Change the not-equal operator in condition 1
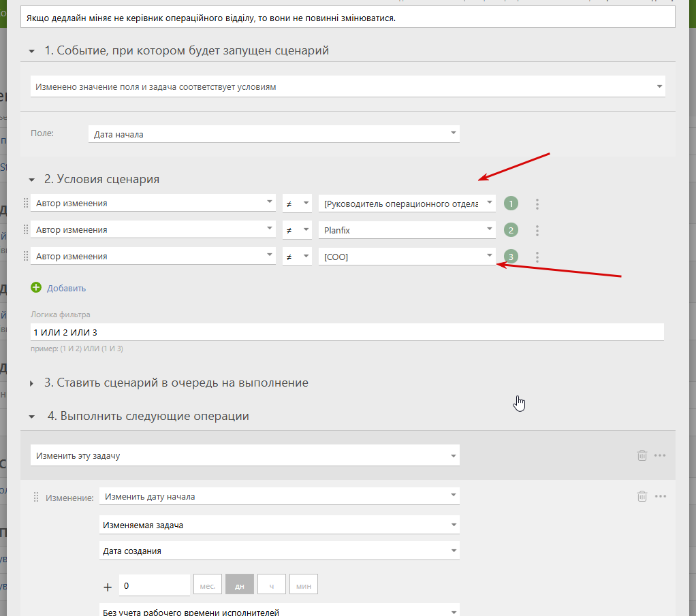This screenshot has width=696, height=616. [297, 204]
